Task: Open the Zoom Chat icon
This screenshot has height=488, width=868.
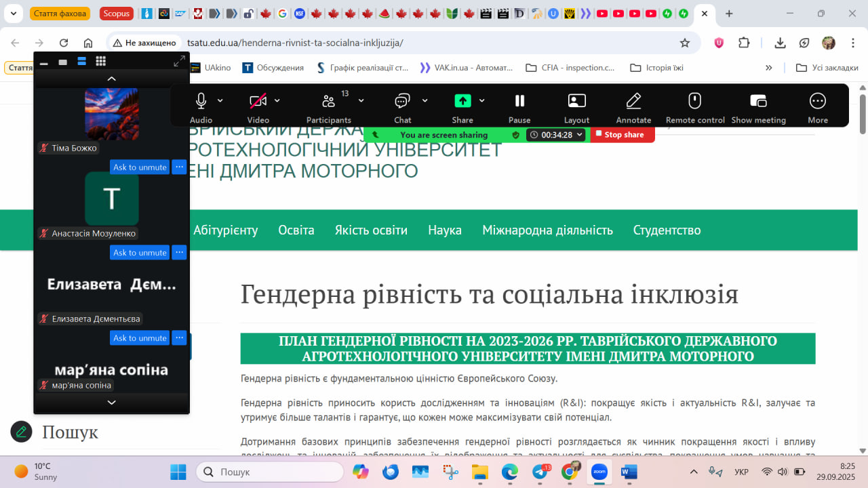Action: point(402,101)
